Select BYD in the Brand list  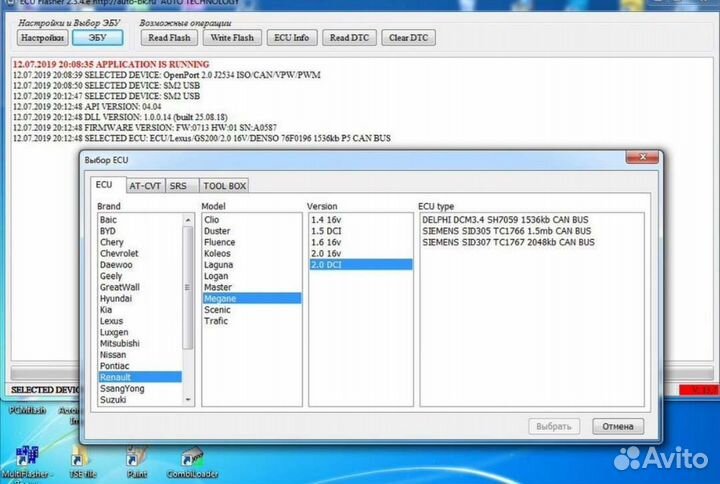[x=140, y=231]
